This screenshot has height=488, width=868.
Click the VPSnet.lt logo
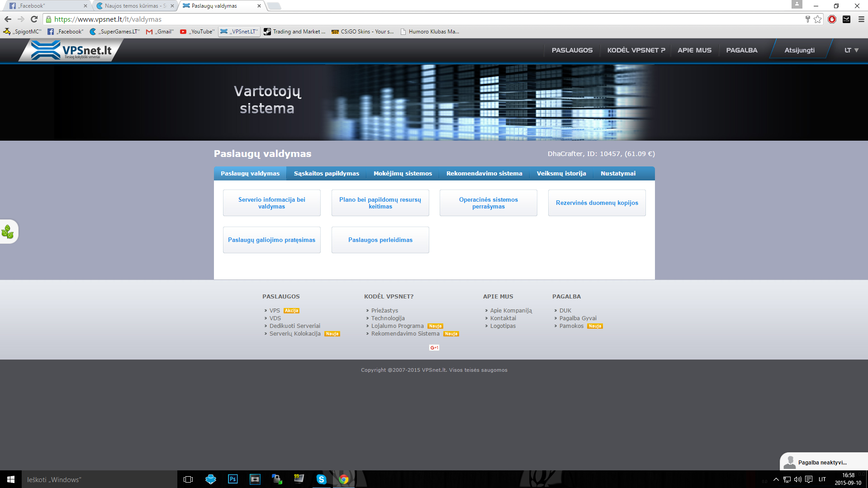click(71, 50)
